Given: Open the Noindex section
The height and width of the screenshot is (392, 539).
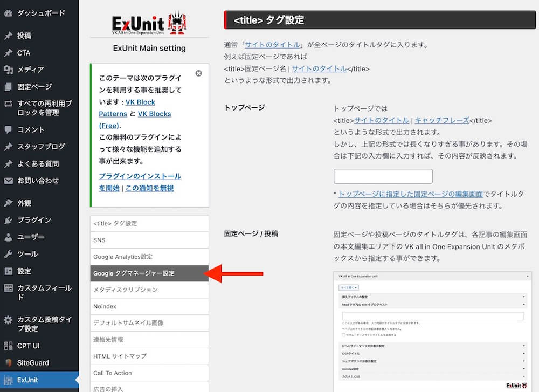Looking at the screenshot, I should pos(149,306).
